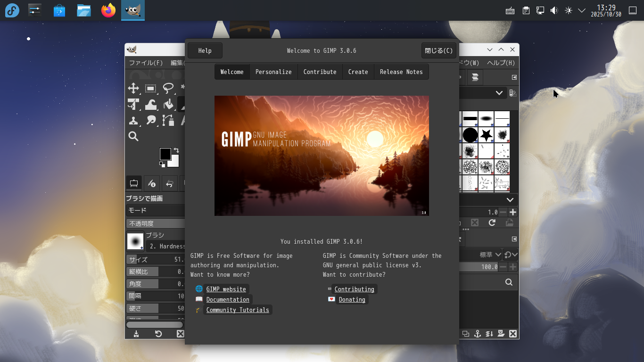Select the black star brush thumbnail

coord(486,135)
